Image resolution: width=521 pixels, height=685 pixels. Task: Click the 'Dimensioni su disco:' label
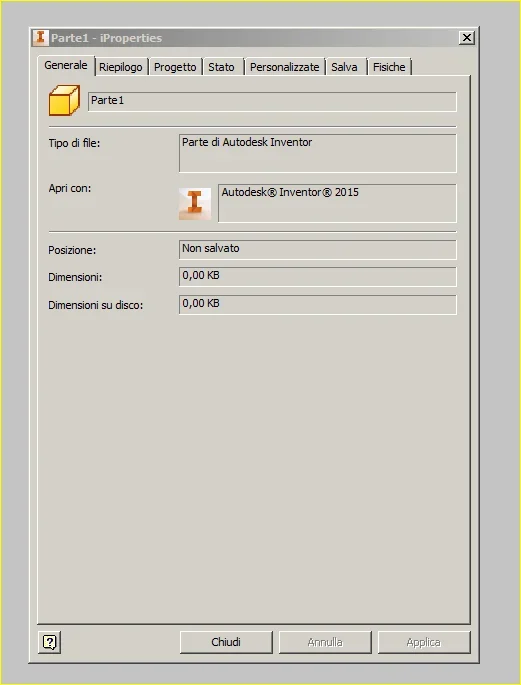(x=96, y=305)
